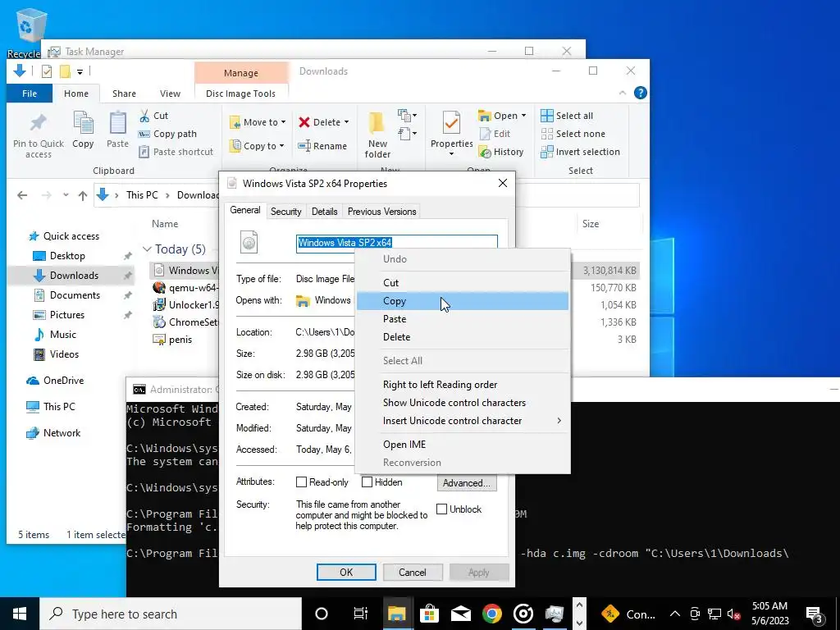Click the Size column header

(591, 224)
